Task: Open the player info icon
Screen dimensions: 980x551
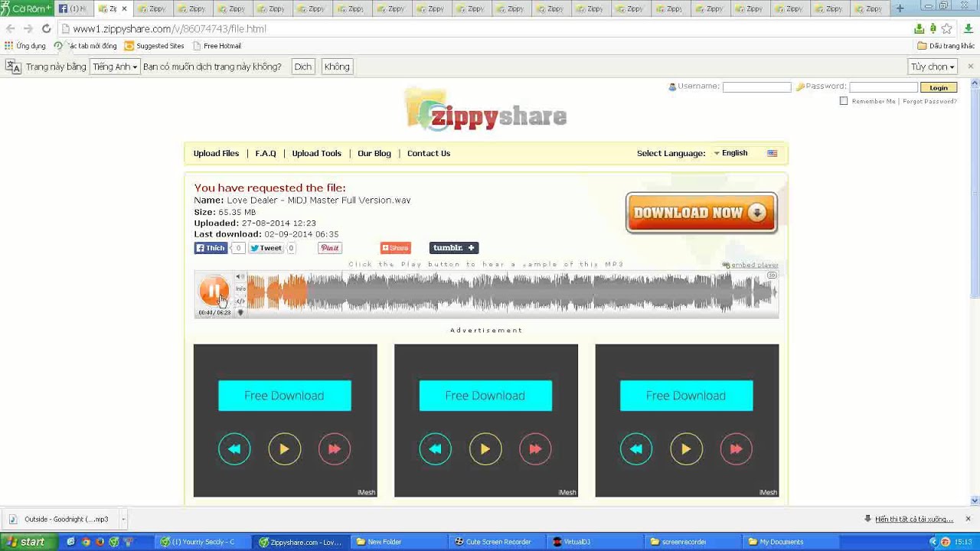Action: [x=240, y=289]
